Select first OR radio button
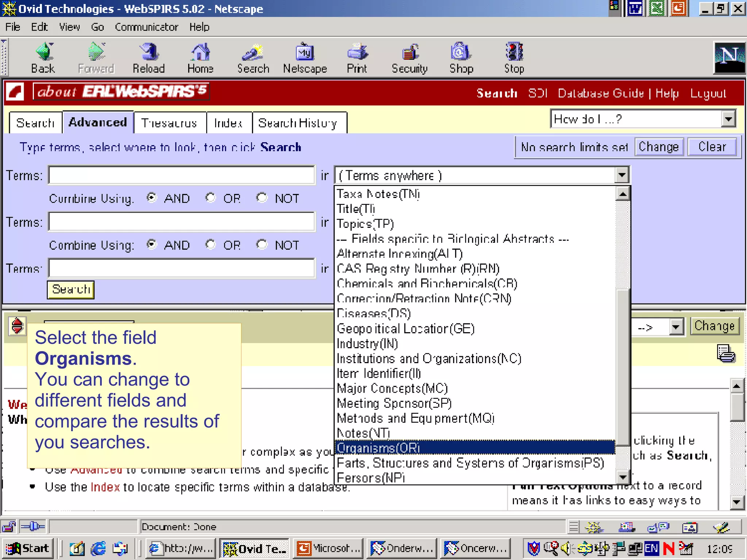Viewport: 747px width, 560px height. [210, 198]
